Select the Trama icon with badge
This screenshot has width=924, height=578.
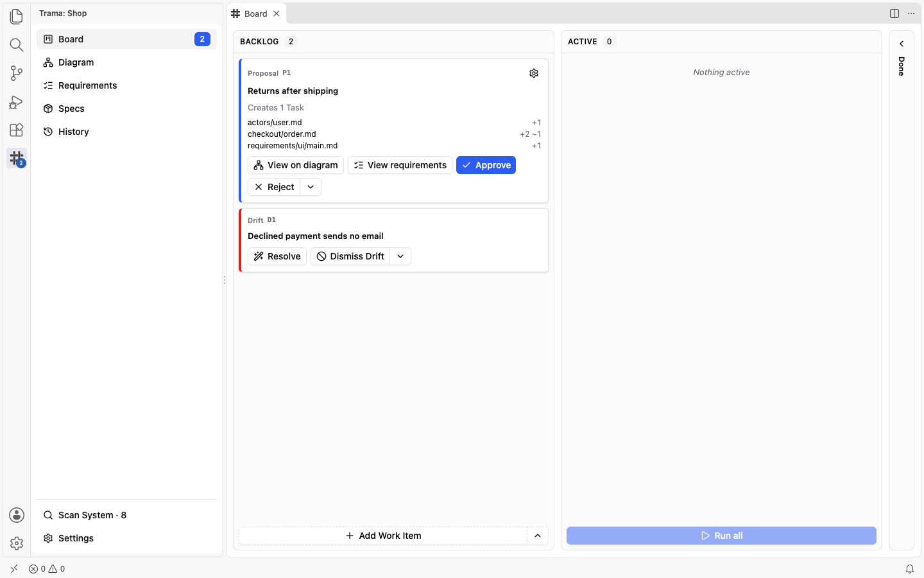[x=17, y=158]
